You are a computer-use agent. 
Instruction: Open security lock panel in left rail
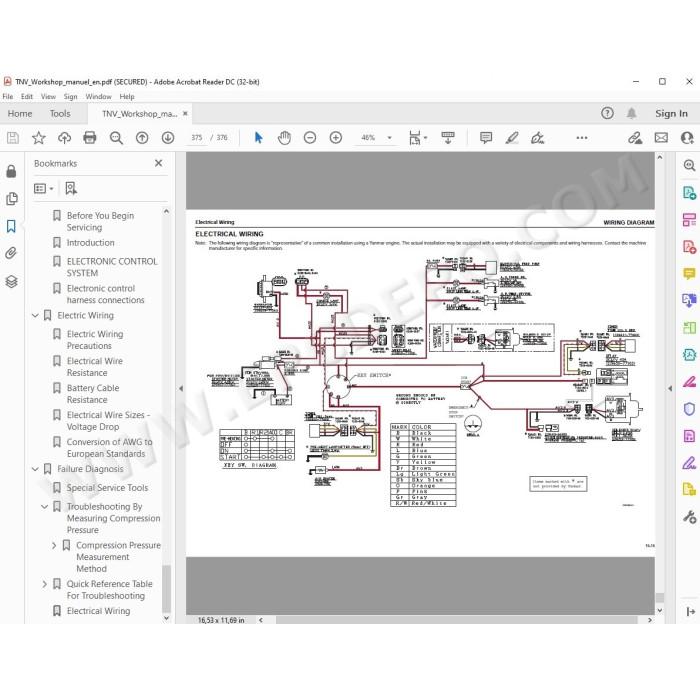pyautogui.click(x=12, y=171)
